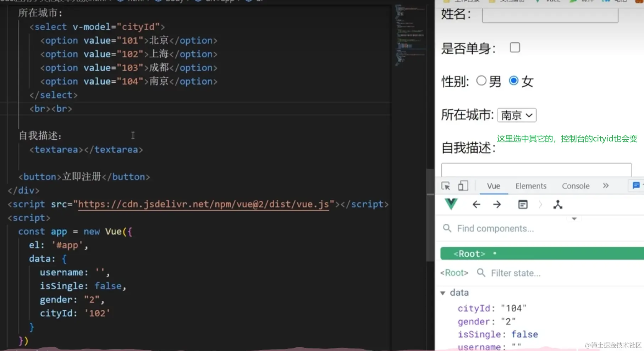This screenshot has width=644, height=351.
Task: Click the option 北京 code line
Action: (129, 40)
